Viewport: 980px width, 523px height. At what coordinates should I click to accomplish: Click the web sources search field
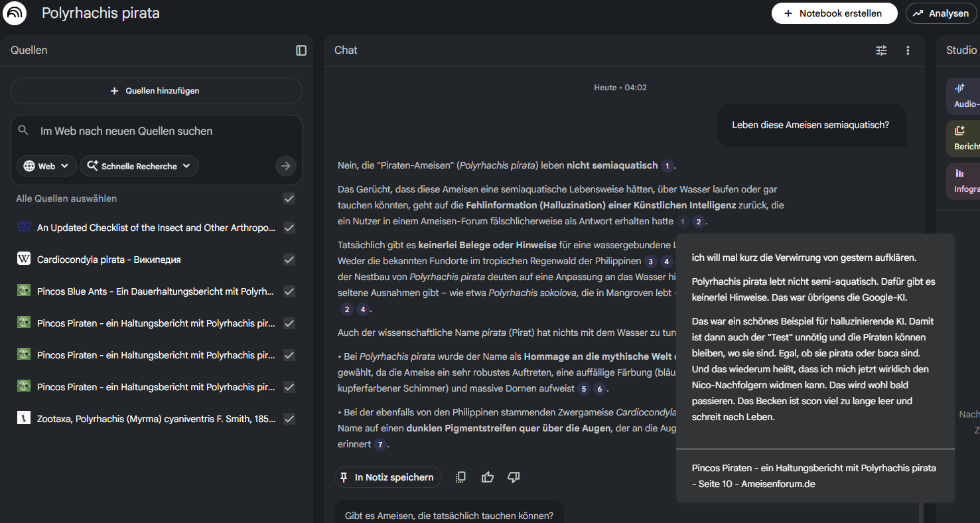point(156,131)
